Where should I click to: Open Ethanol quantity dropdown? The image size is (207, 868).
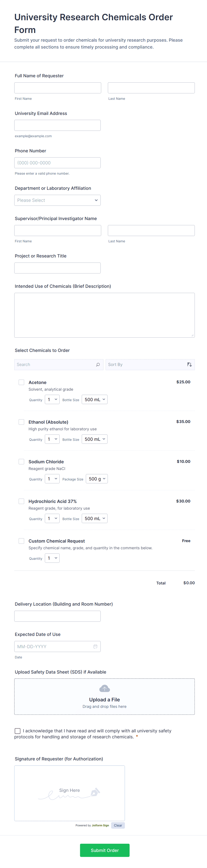(52, 439)
